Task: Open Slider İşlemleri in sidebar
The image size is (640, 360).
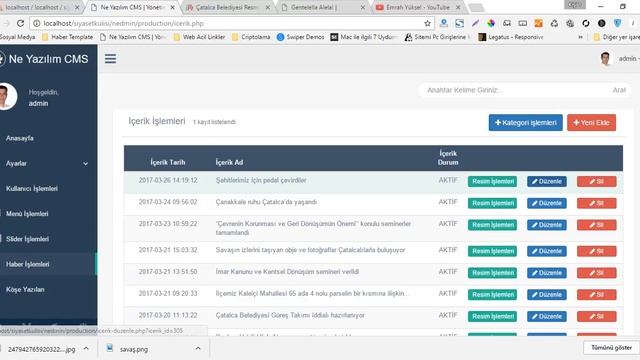Action: coord(27,239)
